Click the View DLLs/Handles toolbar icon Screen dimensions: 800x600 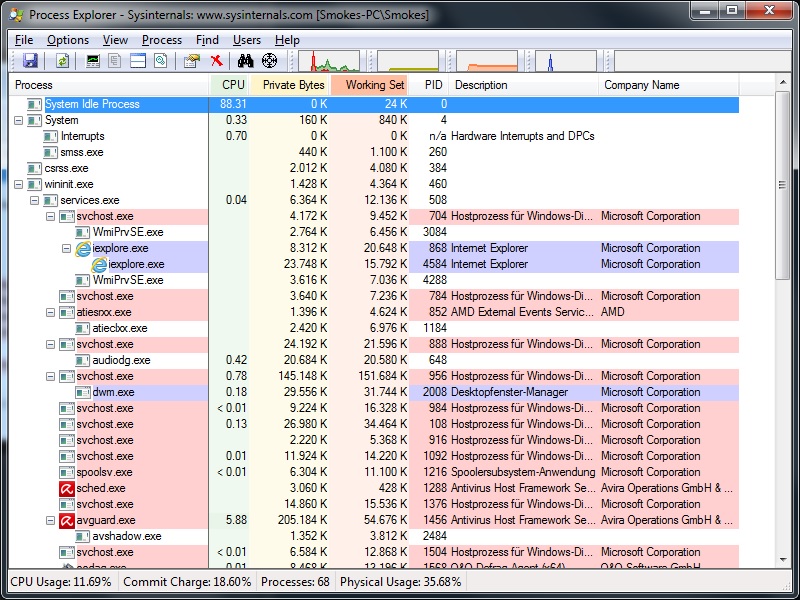click(x=161, y=61)
